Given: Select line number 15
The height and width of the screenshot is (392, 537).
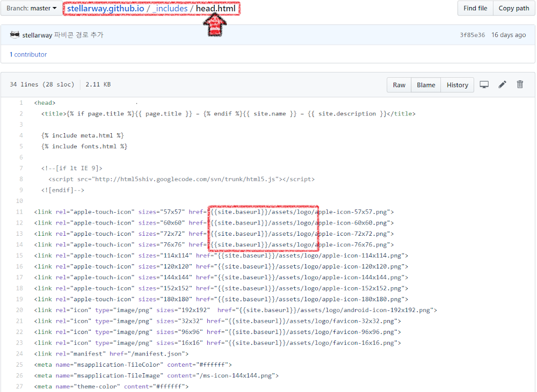Looking at the screenshot, I should 19,256.
